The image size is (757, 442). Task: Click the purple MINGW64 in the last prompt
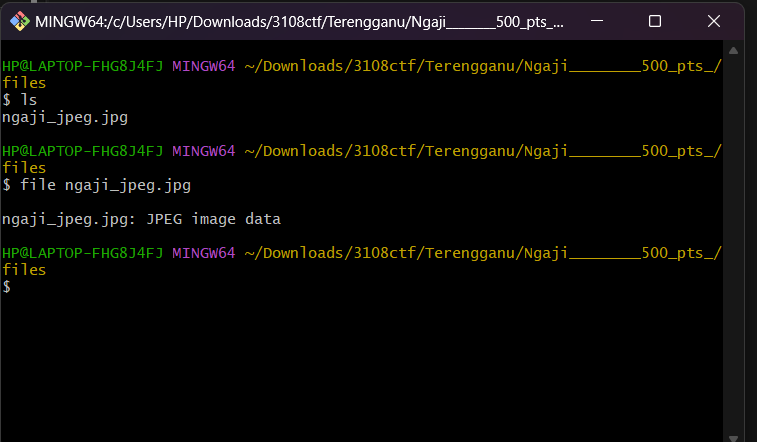point(203,253)
